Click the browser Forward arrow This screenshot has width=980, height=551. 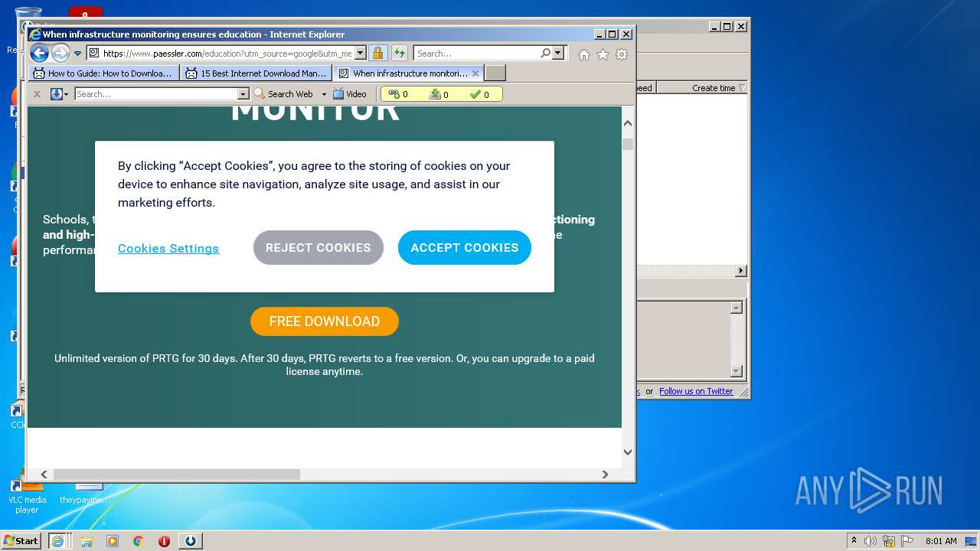pyautogui.click(x=60, y=54)
